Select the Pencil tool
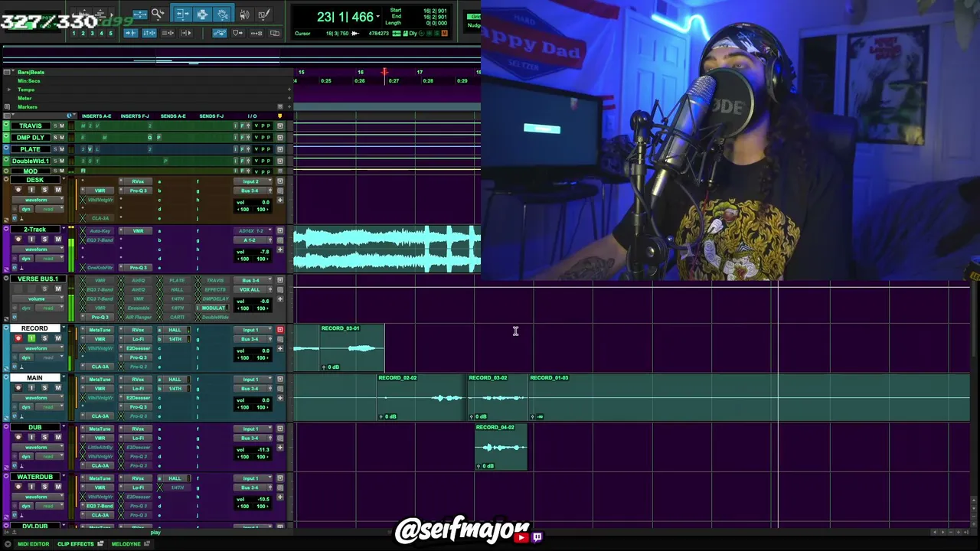 coord(263,14)
